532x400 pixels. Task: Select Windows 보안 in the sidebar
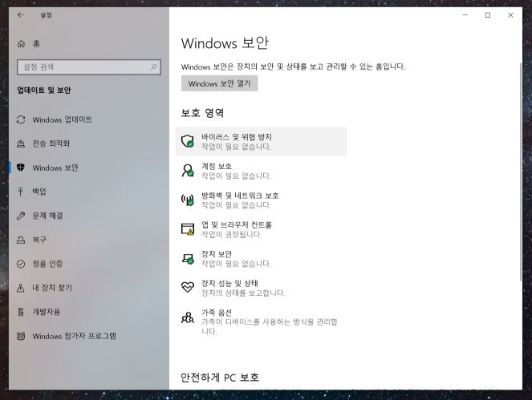[x=55, y=168]
